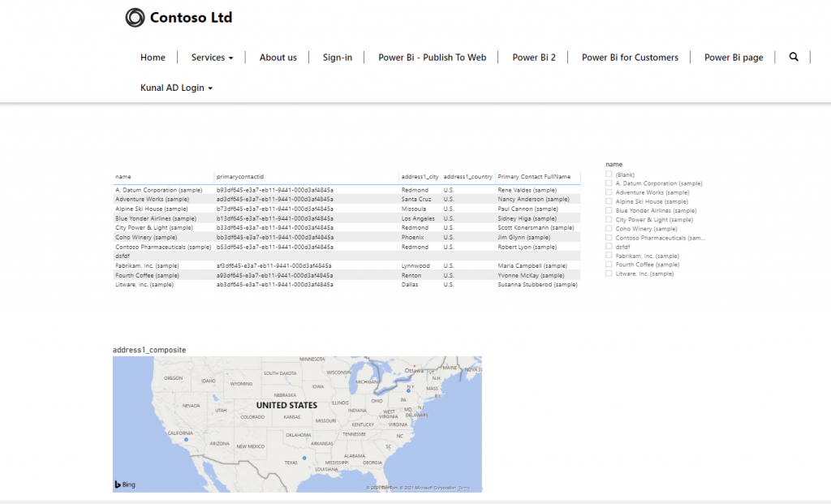Click Jim Glynn (sample) contact cell
Image resolution: width=831 pixels, height=504 pixels.
click(523, 238)
